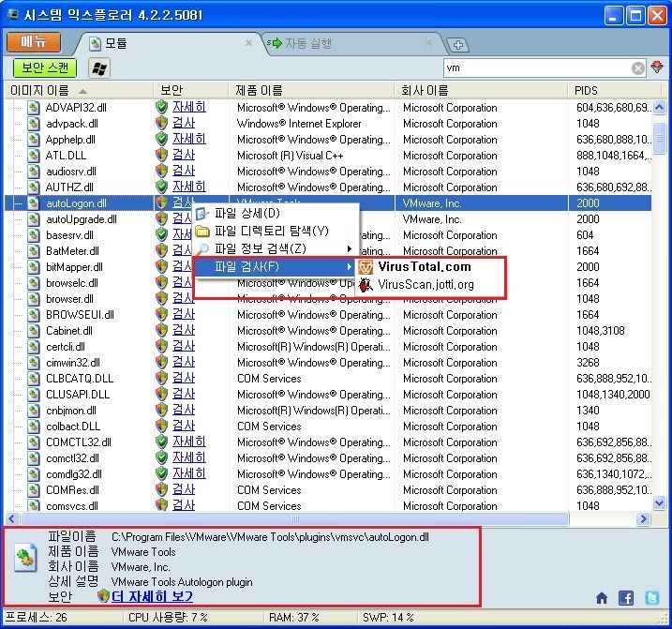Select the cnbjmon.dll row

pyautogui.click(x=328, y=411)
